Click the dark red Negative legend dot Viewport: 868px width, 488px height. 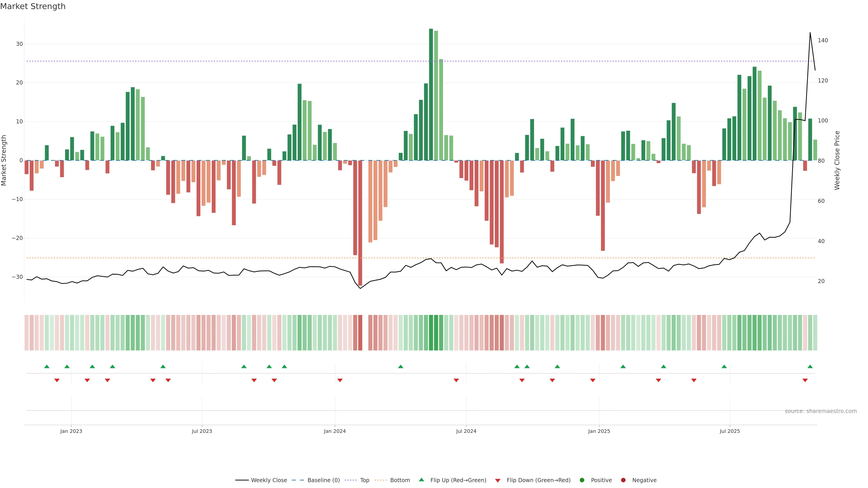click(x=623, y=480)
